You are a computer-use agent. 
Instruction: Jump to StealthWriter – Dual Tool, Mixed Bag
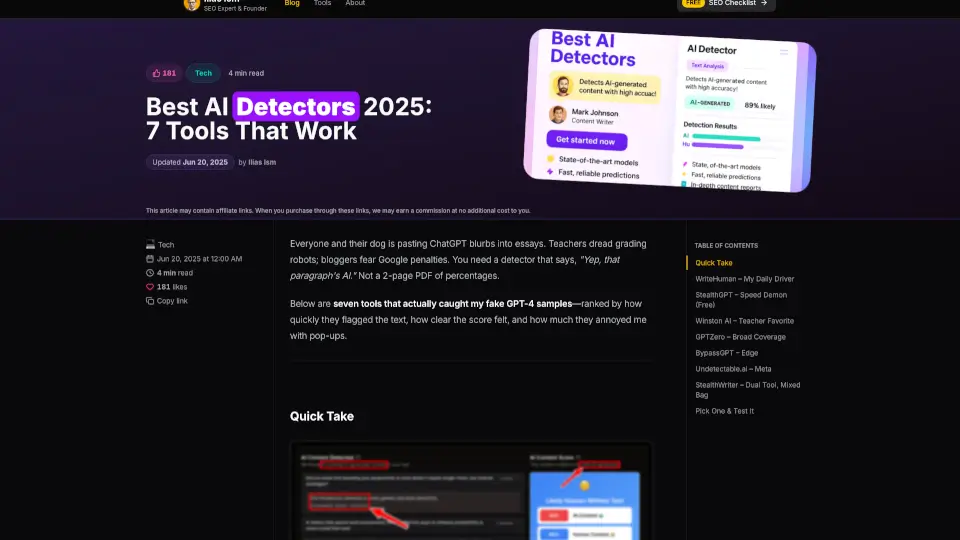[748, 390]
